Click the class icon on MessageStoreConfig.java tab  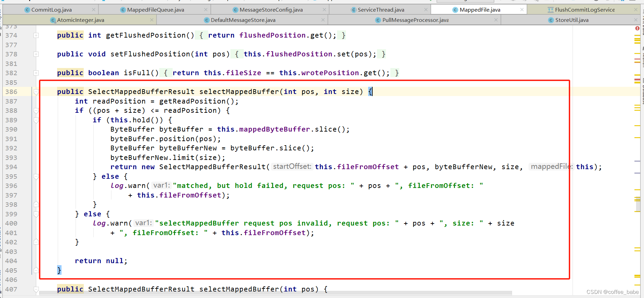pos(236,10)
